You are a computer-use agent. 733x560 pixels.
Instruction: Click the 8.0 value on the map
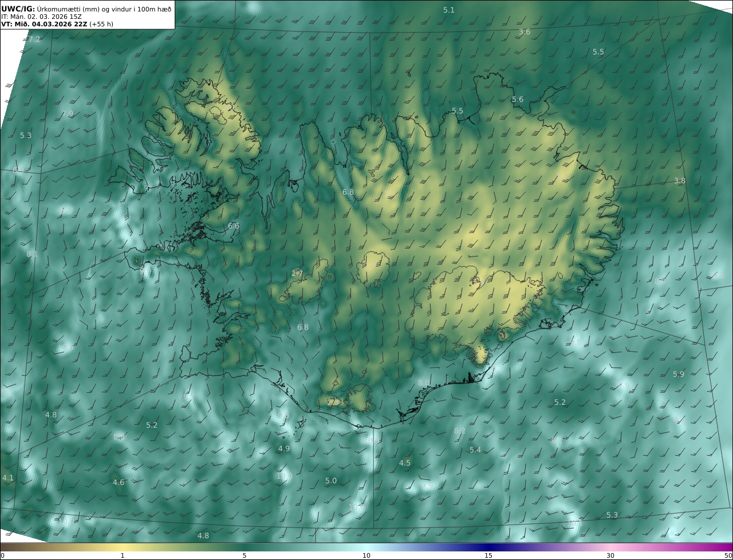(424, 383)
